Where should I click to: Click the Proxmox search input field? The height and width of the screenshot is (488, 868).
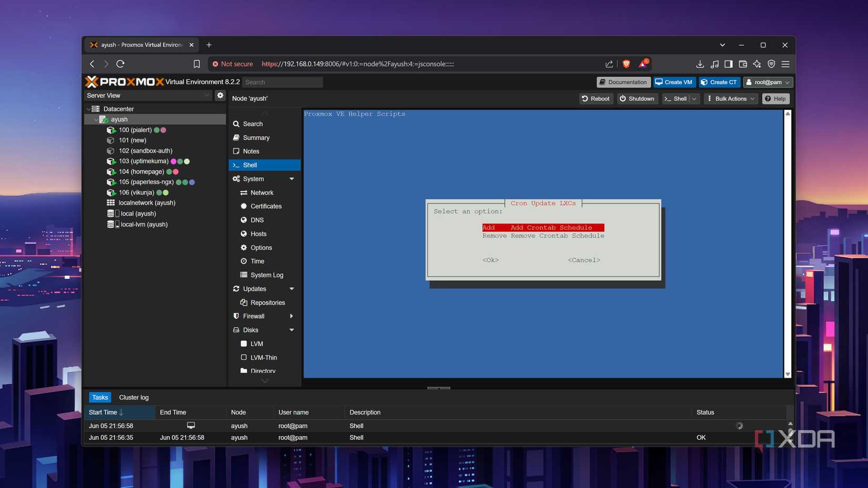pos(282,82)
